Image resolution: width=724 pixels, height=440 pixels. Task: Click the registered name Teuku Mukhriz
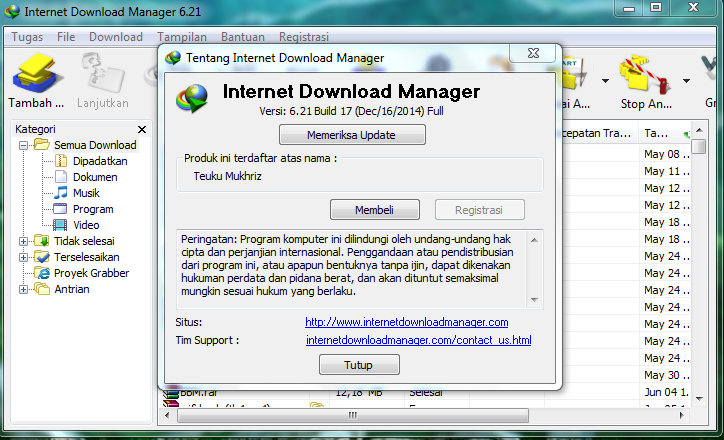coord(228,176)
